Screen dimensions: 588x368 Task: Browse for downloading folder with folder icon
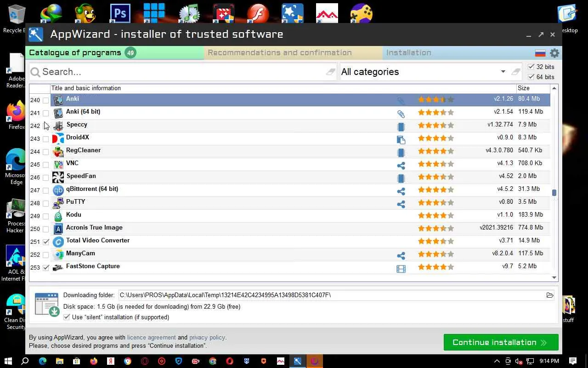[550, 295]
